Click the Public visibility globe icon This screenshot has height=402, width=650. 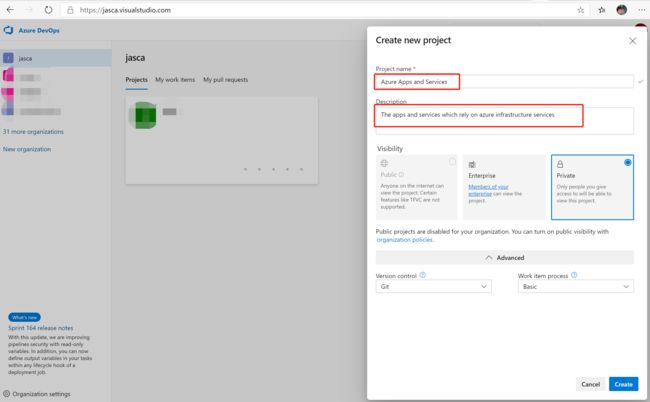[x=384, y=163]
